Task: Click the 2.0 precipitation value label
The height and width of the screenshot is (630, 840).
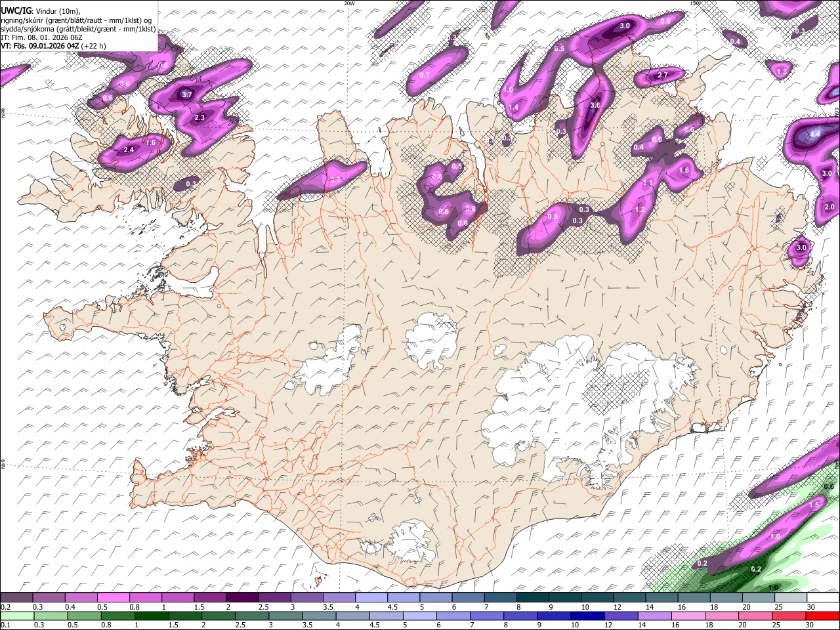Action: [x=829, y=207]
